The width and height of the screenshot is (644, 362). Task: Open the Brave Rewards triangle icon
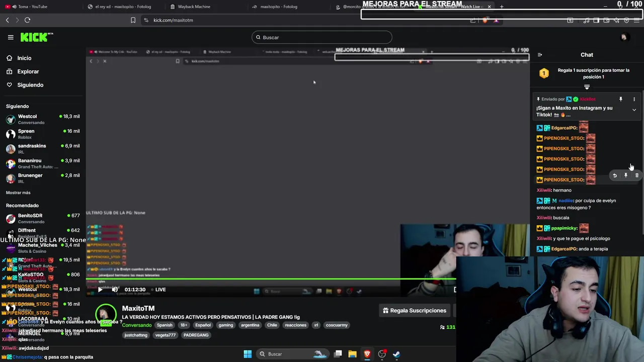tap(496, 20)
